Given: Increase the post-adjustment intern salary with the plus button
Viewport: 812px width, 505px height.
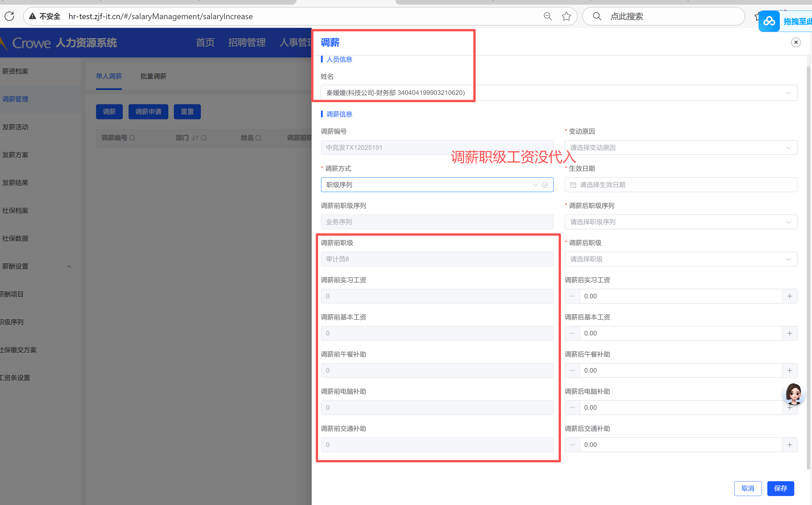Looking at the screenshot, I should [789, 296].
